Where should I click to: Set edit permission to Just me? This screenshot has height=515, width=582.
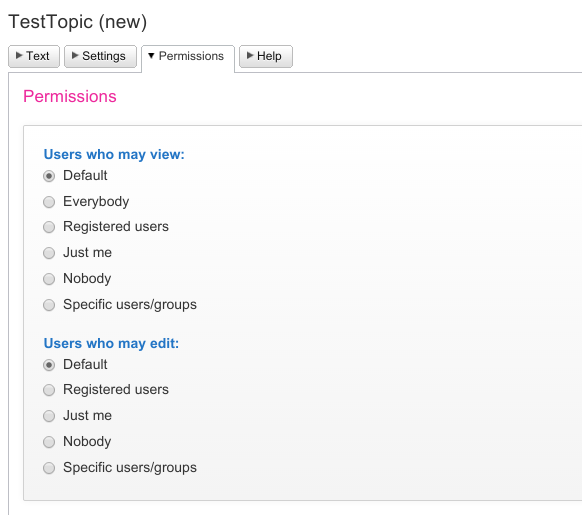(x=49, y=416)
